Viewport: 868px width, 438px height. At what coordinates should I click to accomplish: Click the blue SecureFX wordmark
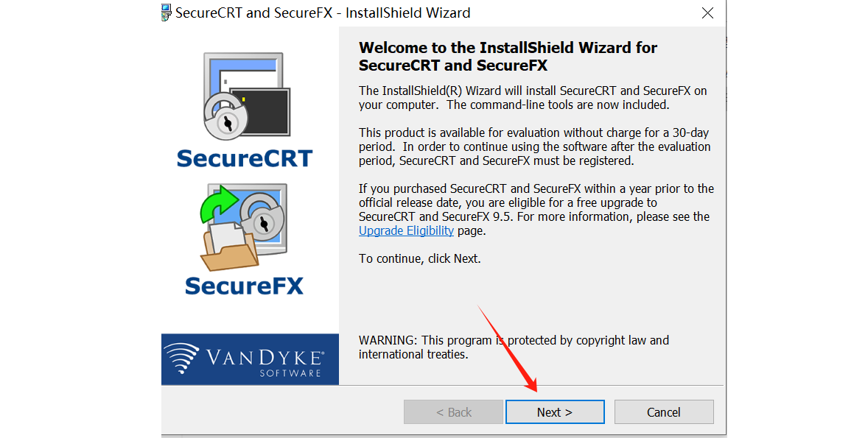pyautogui.click(x=244, y=286)
